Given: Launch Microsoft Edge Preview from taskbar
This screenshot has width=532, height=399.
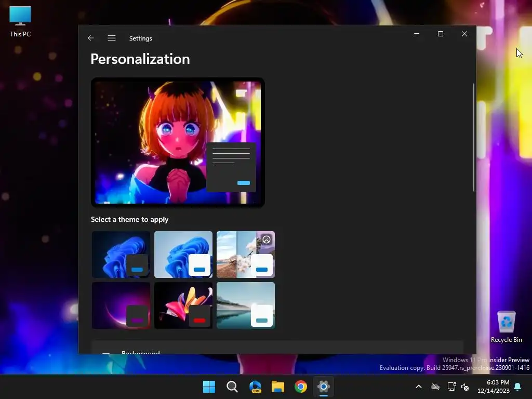Looking at the screenshot, I should 255,387.
